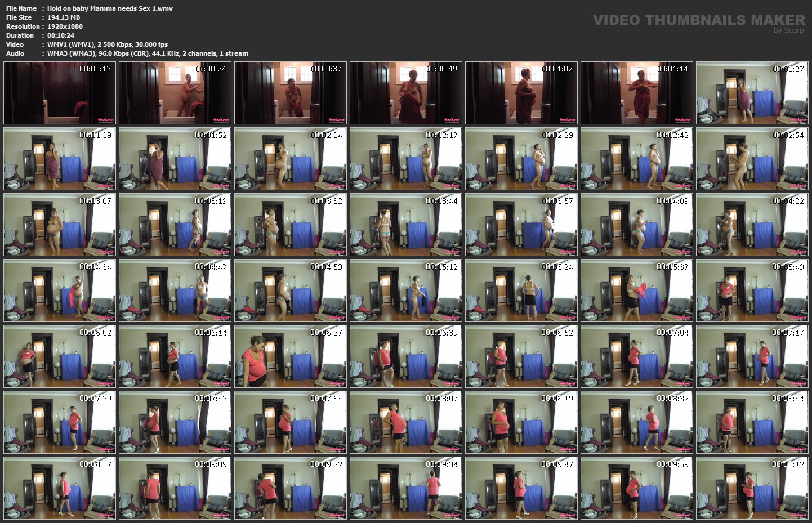
Task: Select the thumbnail stamped 00:06:14
Action: (175, 356)
